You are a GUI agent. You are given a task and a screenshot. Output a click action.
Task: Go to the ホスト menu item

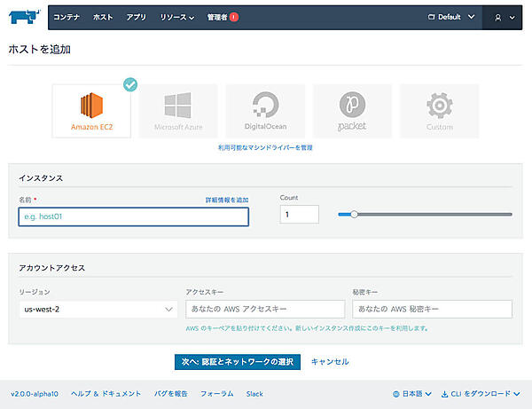pyautogui.click(x=103, y=17)
